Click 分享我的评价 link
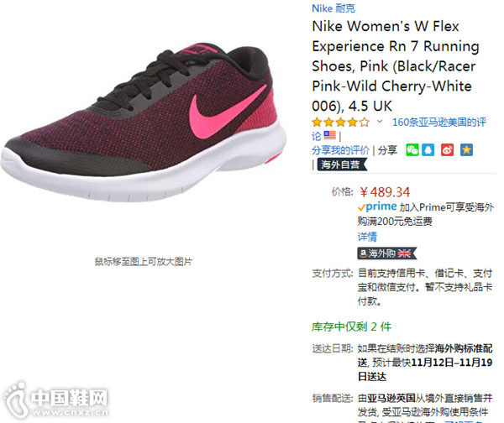Viewport: 504px width, 423px height. [x=340, y=150]
